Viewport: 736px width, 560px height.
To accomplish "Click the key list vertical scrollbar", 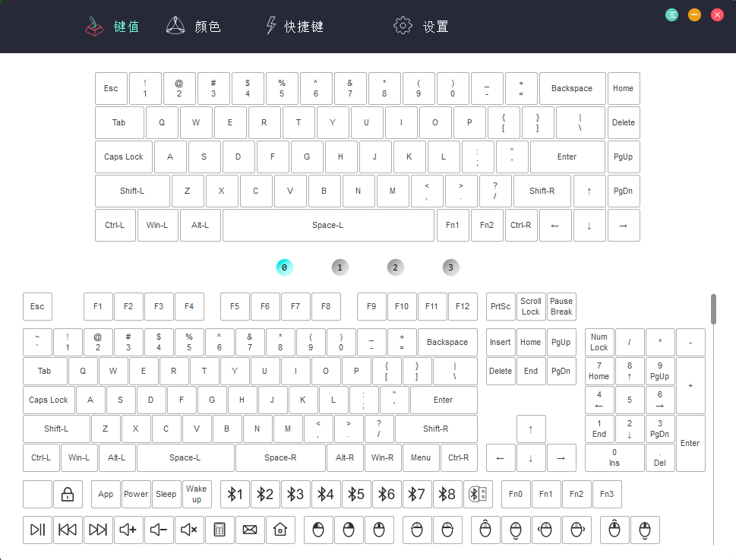I will coord(713,310).
